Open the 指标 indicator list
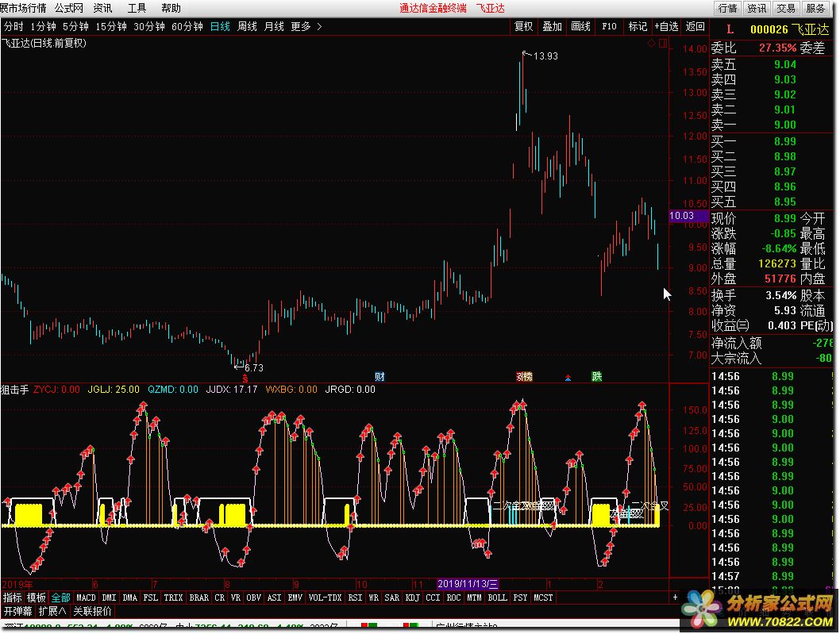 [12, 597]
